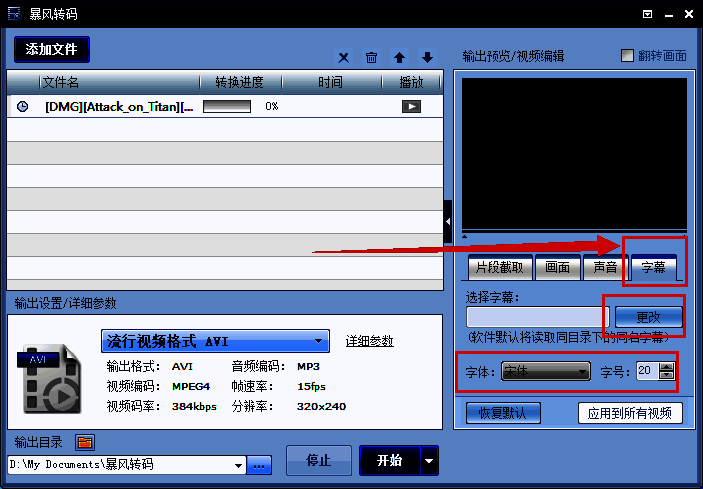Expand the output directory path dropdown
The height and width of the screenshot is (489, 703).
pyautogui.click(x=238, y=465)
